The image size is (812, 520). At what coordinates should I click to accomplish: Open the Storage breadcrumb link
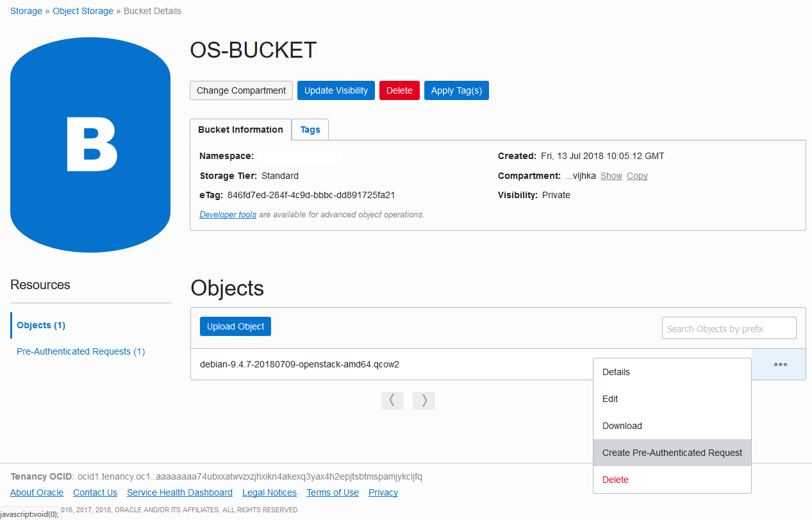(26, 11)
